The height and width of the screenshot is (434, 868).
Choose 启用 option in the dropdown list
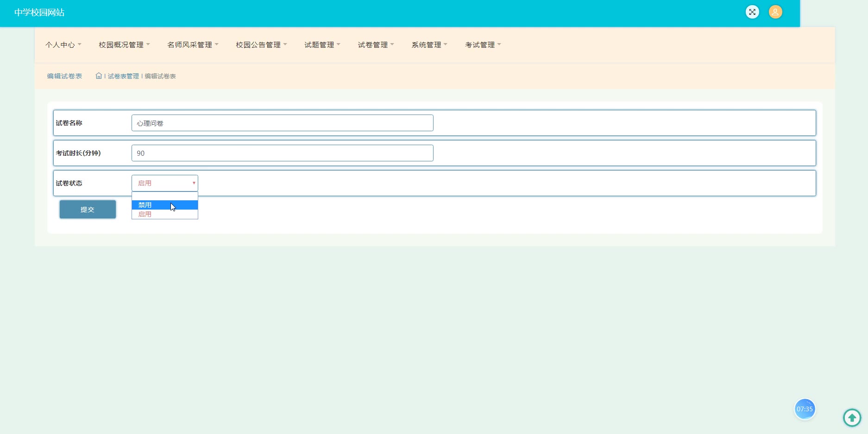tap(165, 214)
